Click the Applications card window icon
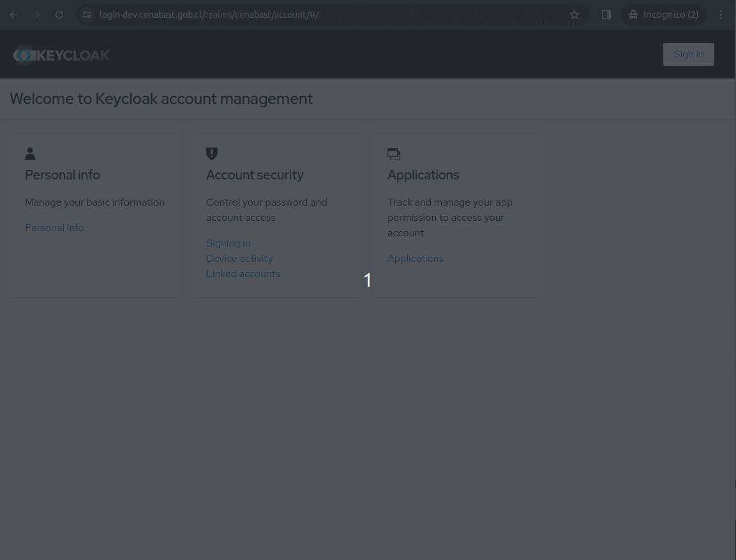The width and height of the screenshot is (736, 560). click(x=393, y=153)
